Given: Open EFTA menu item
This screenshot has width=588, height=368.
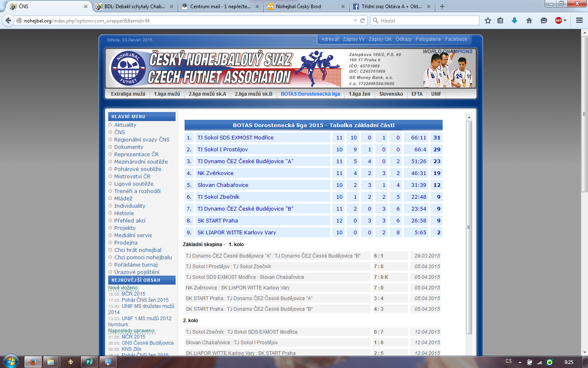Looking at the screenshot, I should click(417, 94).
